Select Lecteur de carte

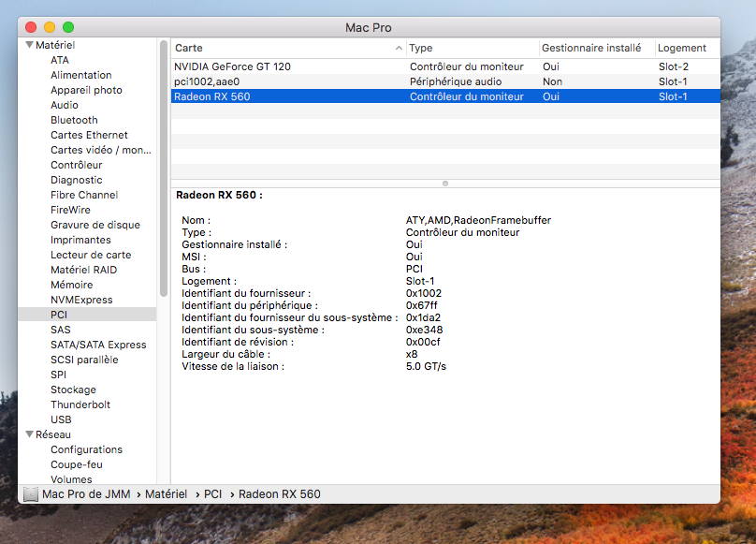point(91,255)
